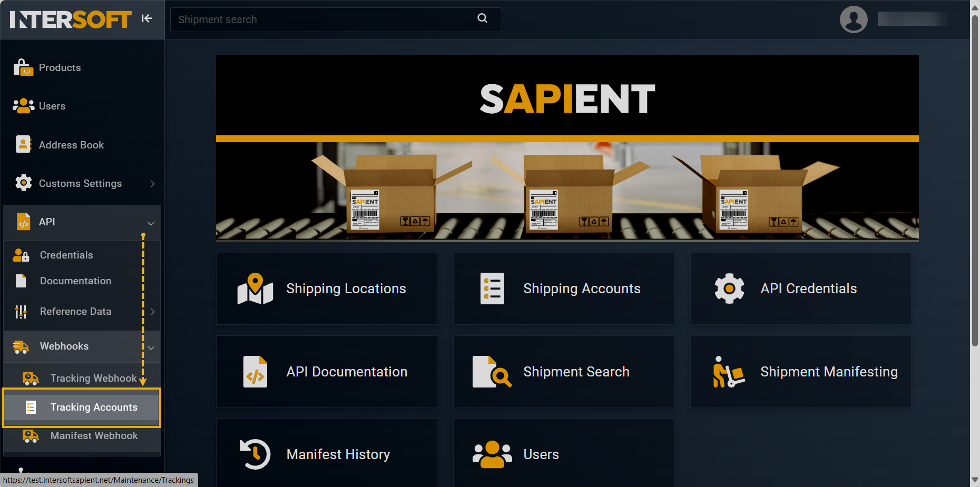
Task: Click the magnifier search icon in search bar
Action: pyautogui.click(x=482, y=18)
